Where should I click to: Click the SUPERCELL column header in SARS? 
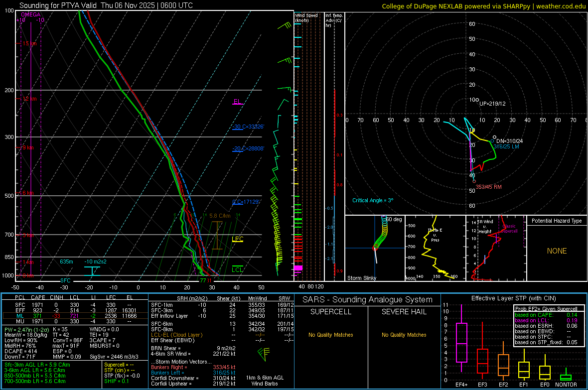(331, 312)
